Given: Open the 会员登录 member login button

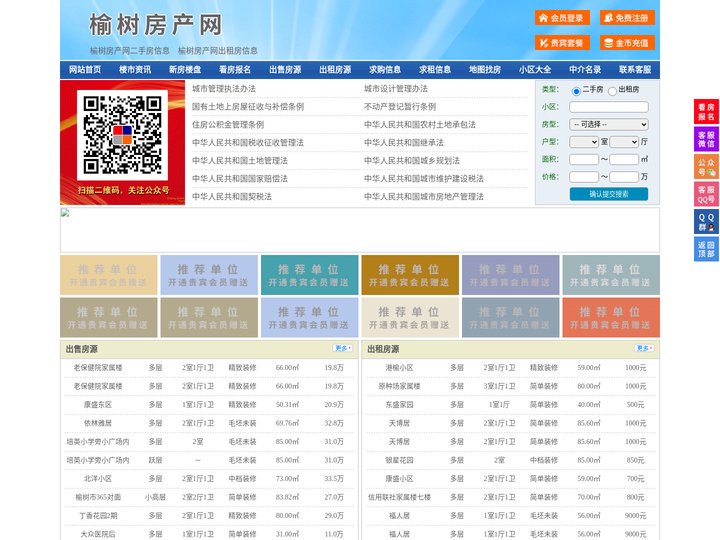Looking at the screenshot, I should click(562, 18).
